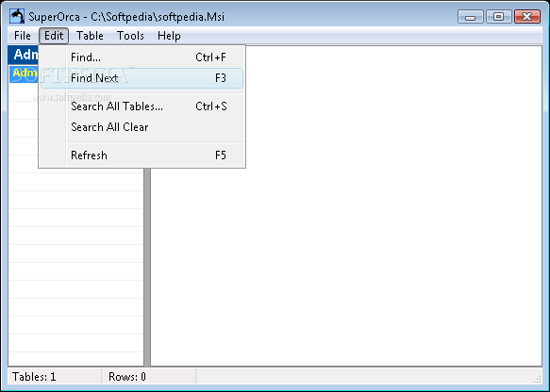This screenshot has width=550, height=392.
Task: Minimize the SuperOrca window
Action: pos(471,16)
